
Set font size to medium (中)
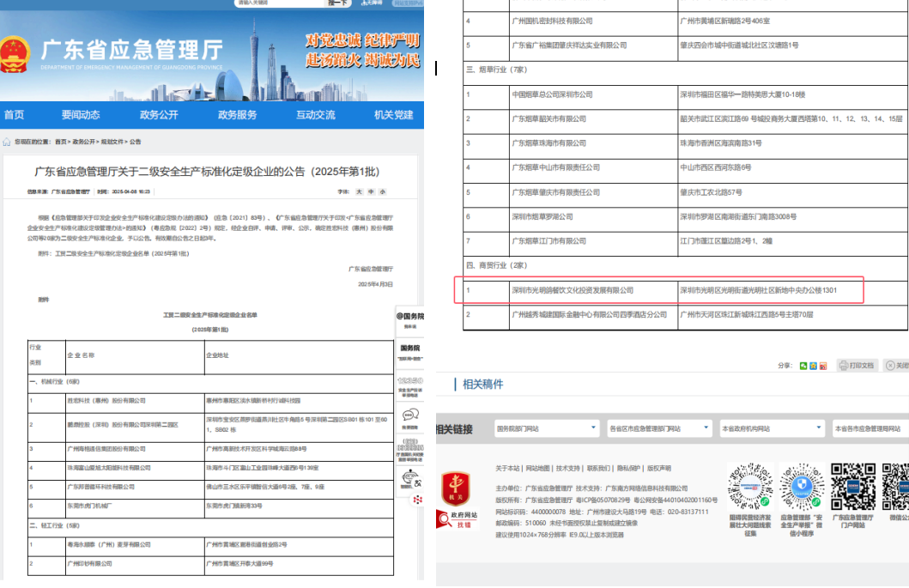tap(371, 192)
